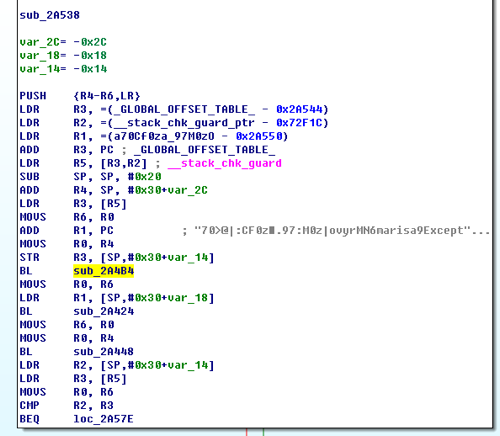Image resolution: width=500 pixels, height=436 pixels.
Task: Select the MOVS R6, R0 instruction after LDR R3
Action: tap(67, 217)
